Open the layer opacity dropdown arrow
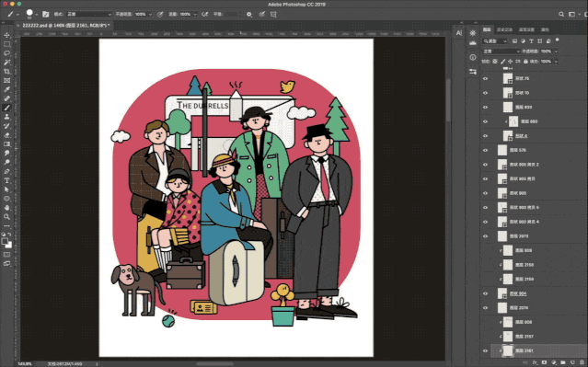588x367 pixels. click(556, 51)
